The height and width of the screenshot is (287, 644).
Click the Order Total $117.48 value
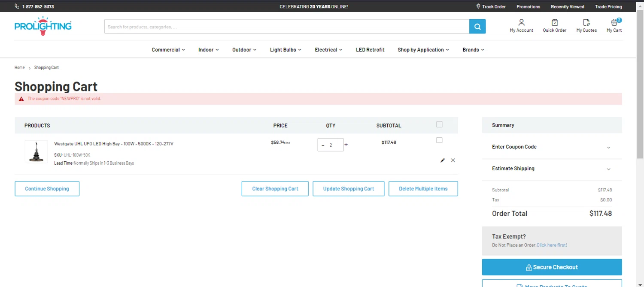click(601, 214)
